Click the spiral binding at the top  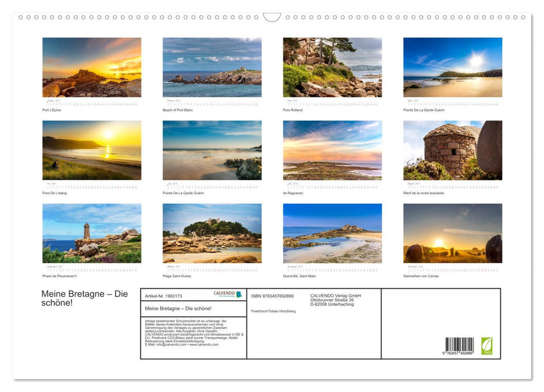[272, 18]
